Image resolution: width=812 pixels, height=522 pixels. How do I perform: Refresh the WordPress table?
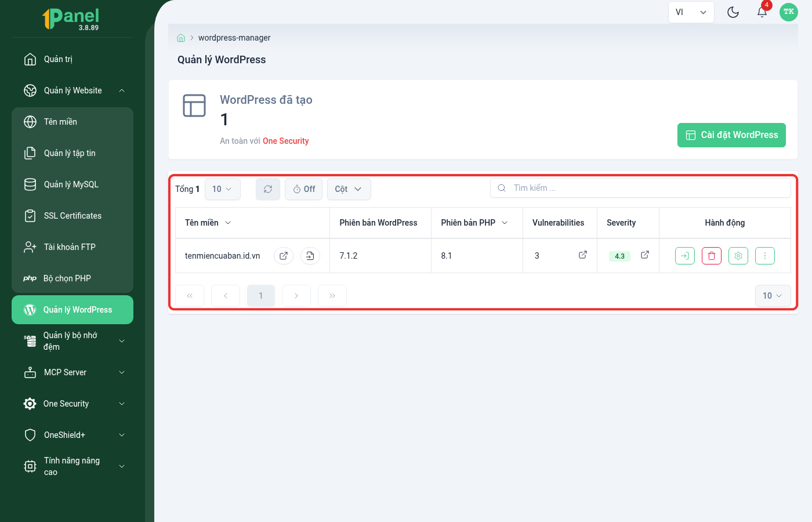(268, 189)
